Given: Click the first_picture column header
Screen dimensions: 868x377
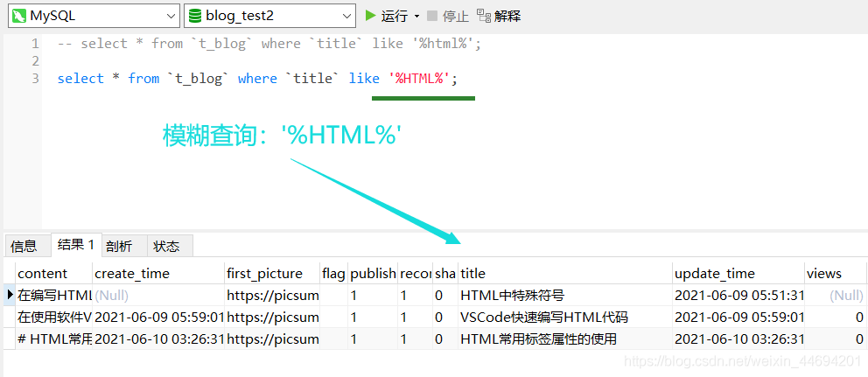Looking at the screenshot, I should click(272, 274).
